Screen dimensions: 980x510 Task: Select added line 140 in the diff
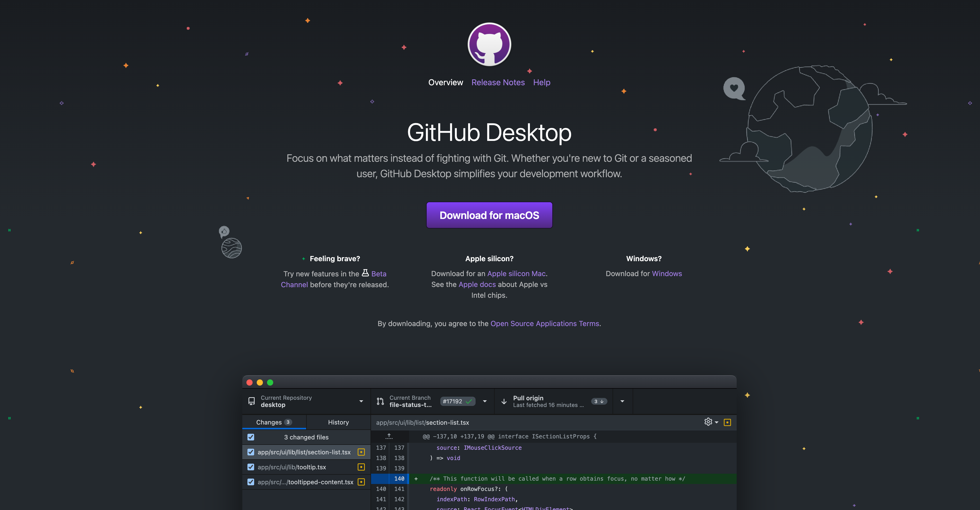click(x=399, y=478)
